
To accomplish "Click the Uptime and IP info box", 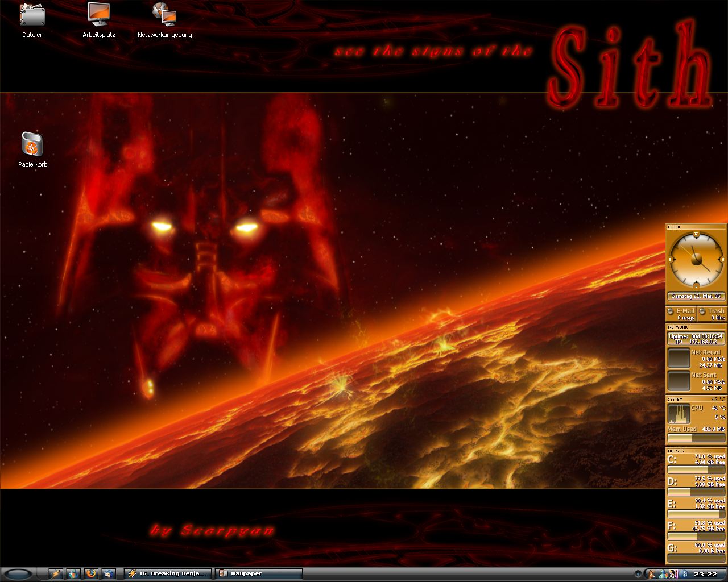I will click(x=696, y=339).
